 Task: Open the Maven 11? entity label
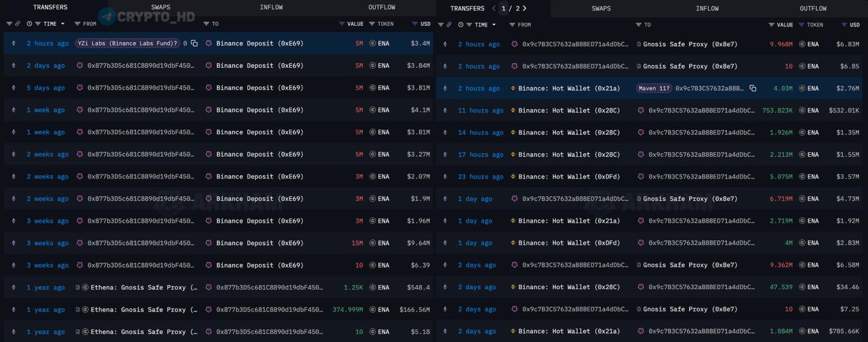[654, 88]
